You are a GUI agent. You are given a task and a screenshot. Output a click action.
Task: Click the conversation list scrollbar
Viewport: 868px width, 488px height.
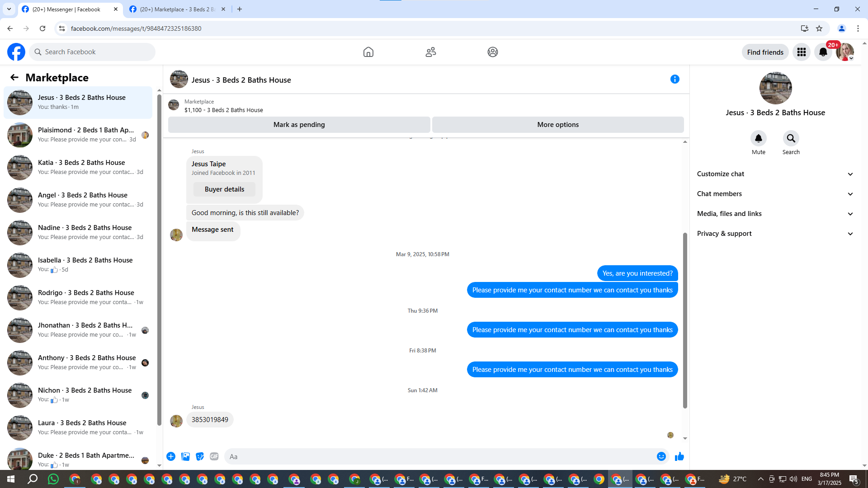(x=159, y=260)
